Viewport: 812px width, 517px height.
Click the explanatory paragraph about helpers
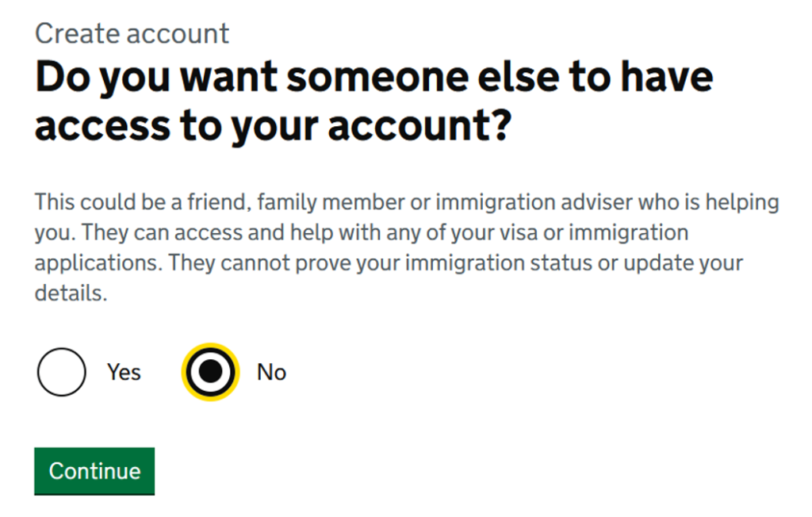(406, 247)
